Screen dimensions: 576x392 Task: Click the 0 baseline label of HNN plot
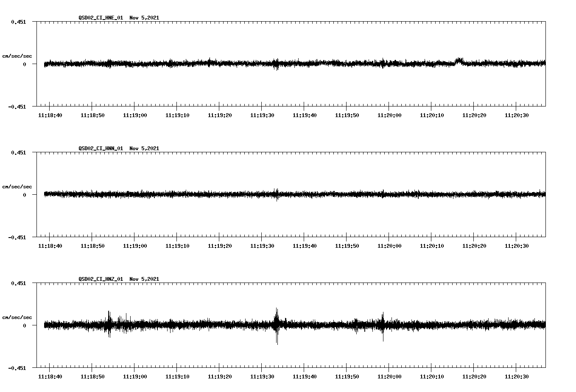coord(25,195)
